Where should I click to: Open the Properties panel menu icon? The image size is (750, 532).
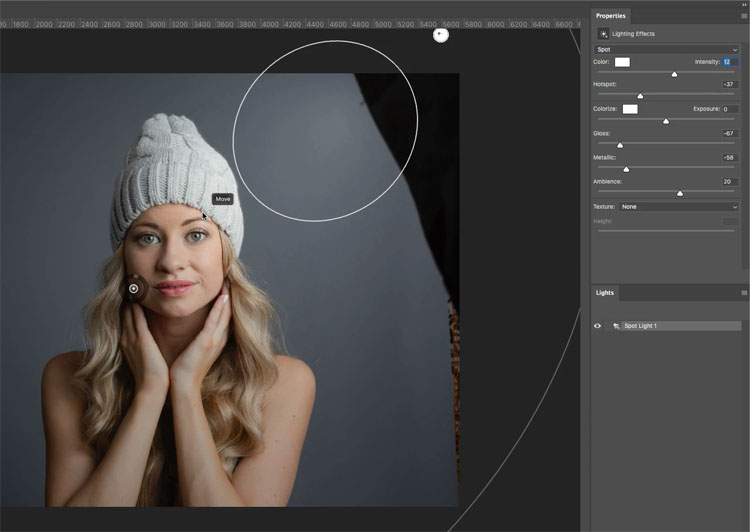(744, 16)
